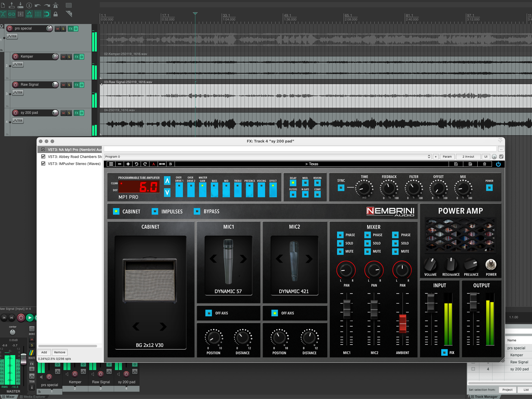The image size is (532, 399).
Task: Click the plugin's previous preset minus icon
Action: pos(120,164)
